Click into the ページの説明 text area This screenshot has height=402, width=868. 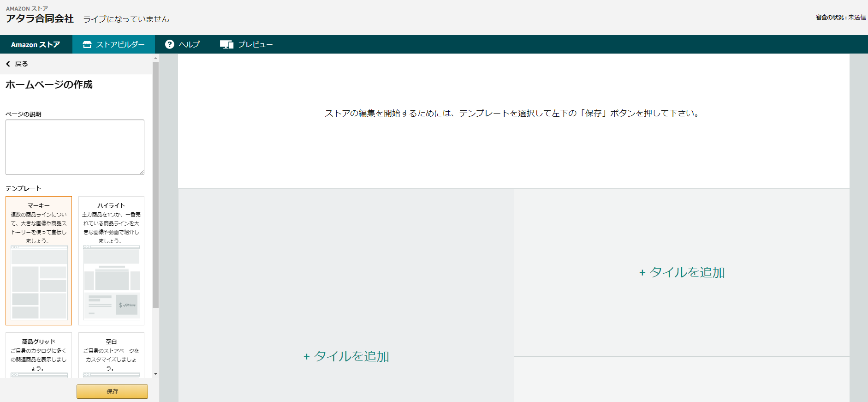point(75,147)
